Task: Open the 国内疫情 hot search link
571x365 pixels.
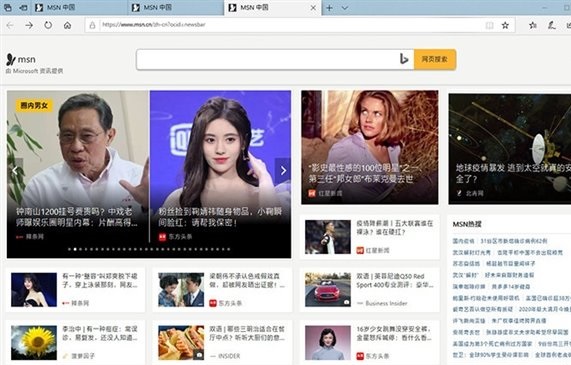Action: coord(463,241)
